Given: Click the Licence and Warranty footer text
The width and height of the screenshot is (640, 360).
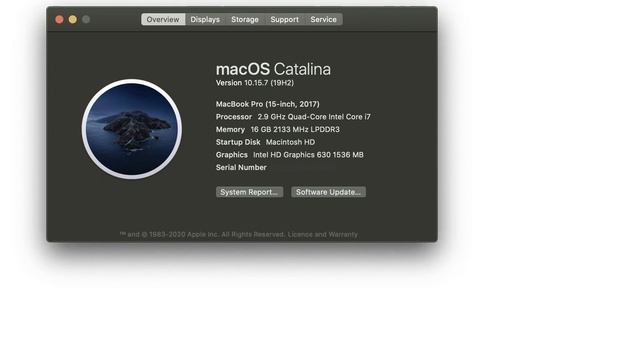Looking at the screenshot, I should [x=322, y=234].
